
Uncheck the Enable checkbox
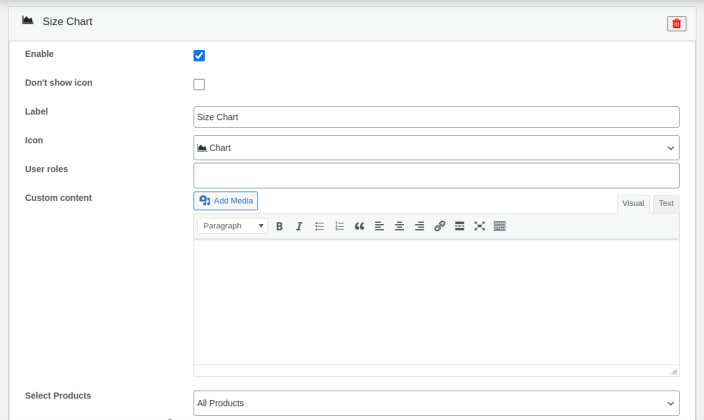pyautogui.click(x=199, y=56)
